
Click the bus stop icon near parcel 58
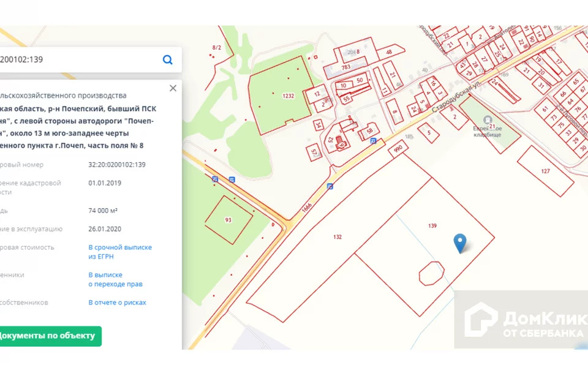coord(373,141)
